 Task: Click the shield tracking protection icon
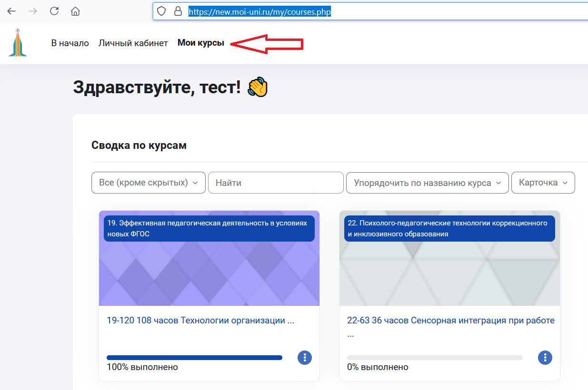161,11
